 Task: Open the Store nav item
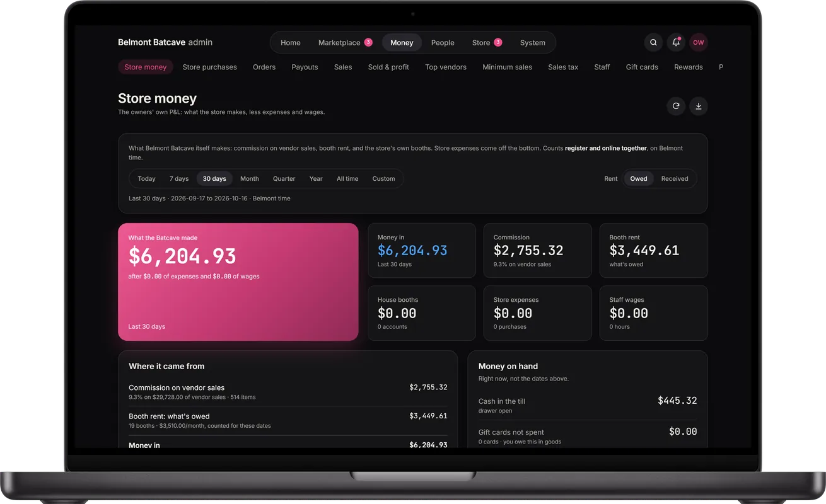point(487,42)
